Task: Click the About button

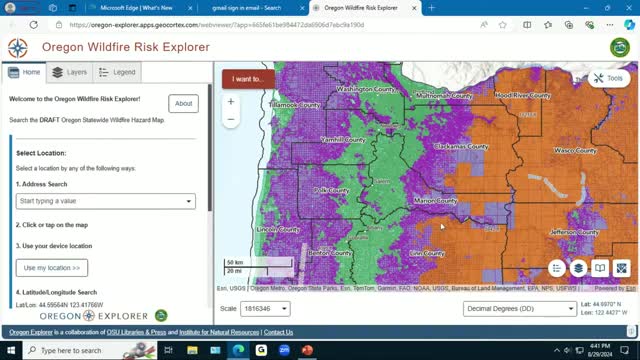Action: [x=184, y=104]
